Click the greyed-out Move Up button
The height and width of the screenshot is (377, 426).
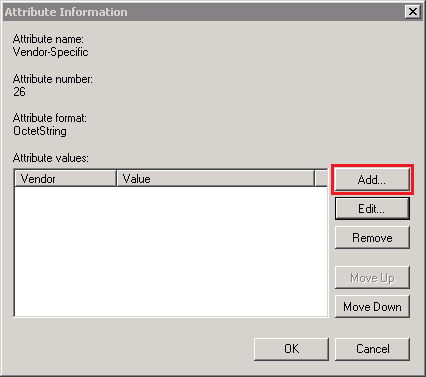(372, 277)
